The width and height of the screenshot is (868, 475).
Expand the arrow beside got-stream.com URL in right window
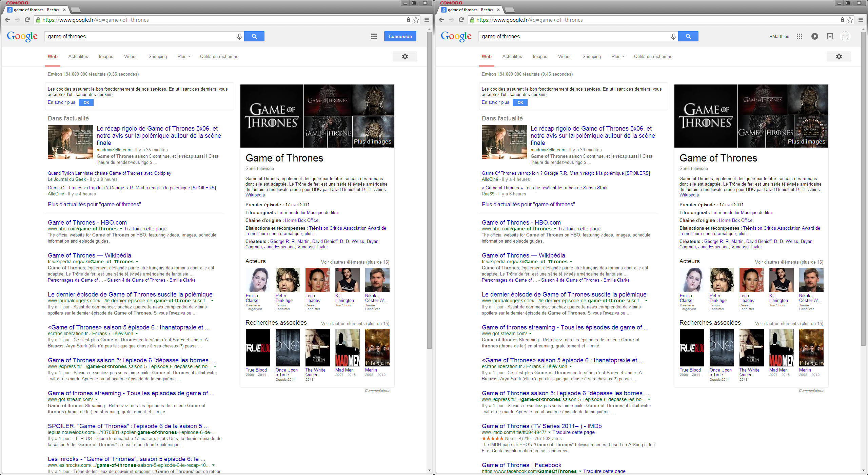530,334
